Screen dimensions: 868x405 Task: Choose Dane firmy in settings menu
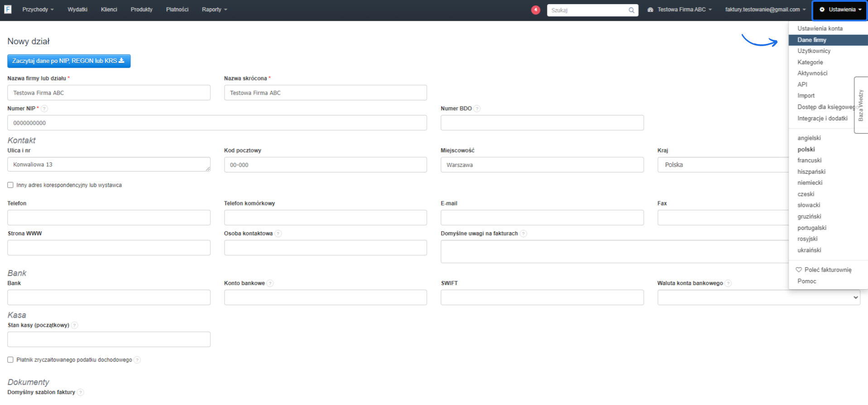pos(828,40)
